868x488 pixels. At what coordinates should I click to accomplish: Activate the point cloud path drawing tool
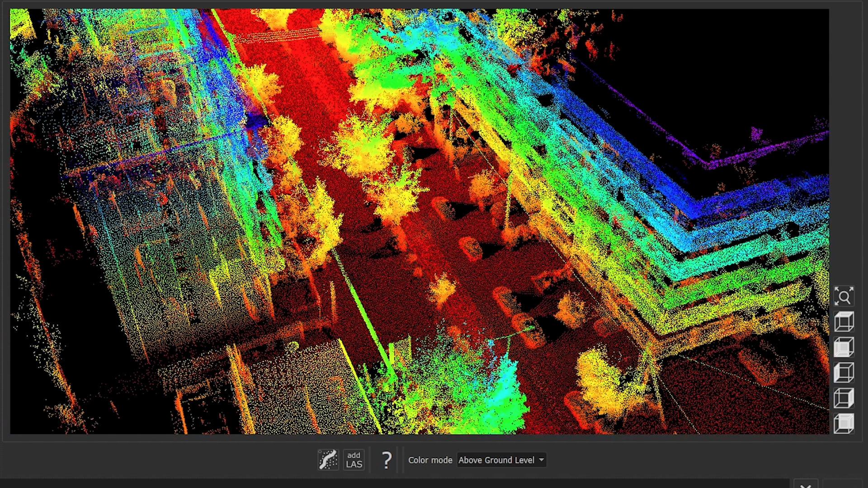coord(328,460)
